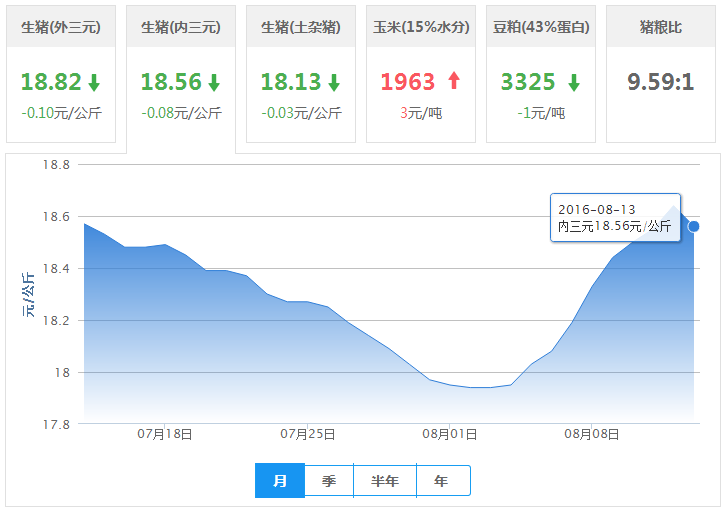Select the 猪粮比 tab header
The height and width of the screenshot is (513, 727).
(661, 28)
